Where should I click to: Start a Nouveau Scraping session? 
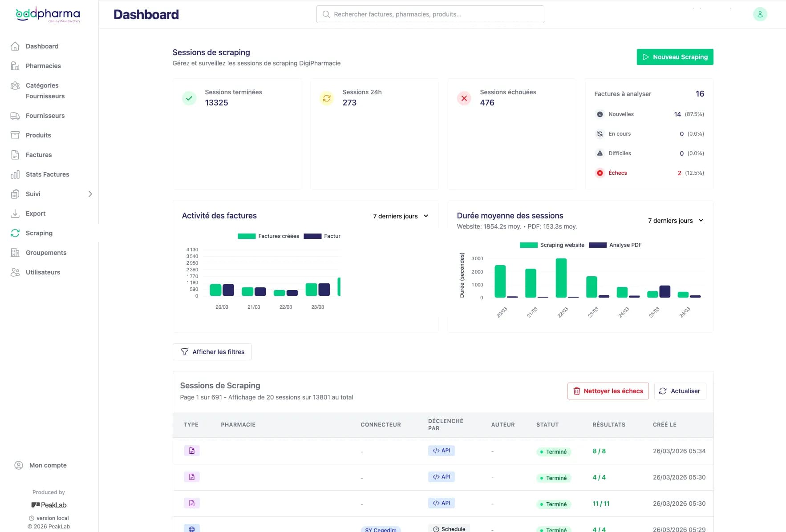(x=675, y=57)
